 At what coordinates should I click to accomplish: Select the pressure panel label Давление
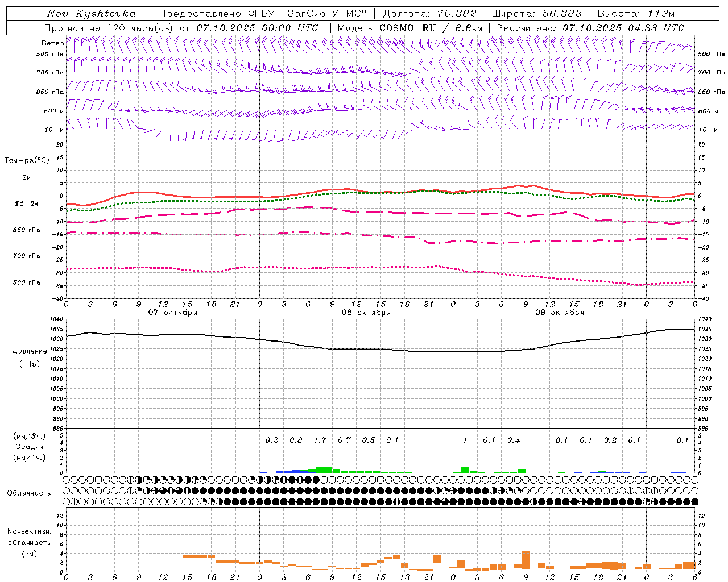pyautogui.click(x=29, y=351)
